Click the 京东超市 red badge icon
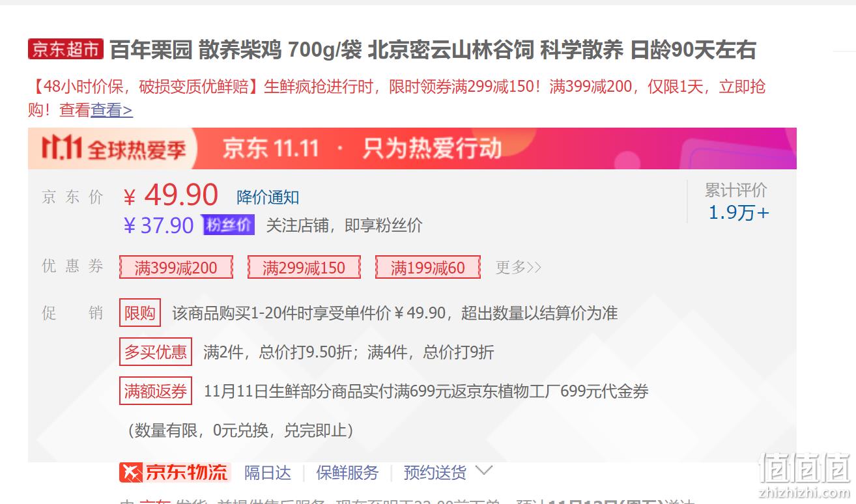This screenshot has width=856, height=504. (66, 49)
